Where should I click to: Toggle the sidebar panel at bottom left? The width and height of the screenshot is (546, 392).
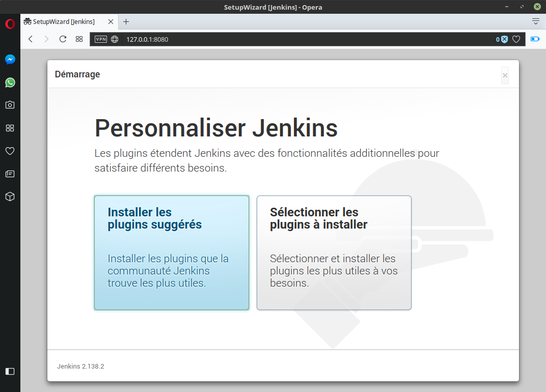[10, 371]
